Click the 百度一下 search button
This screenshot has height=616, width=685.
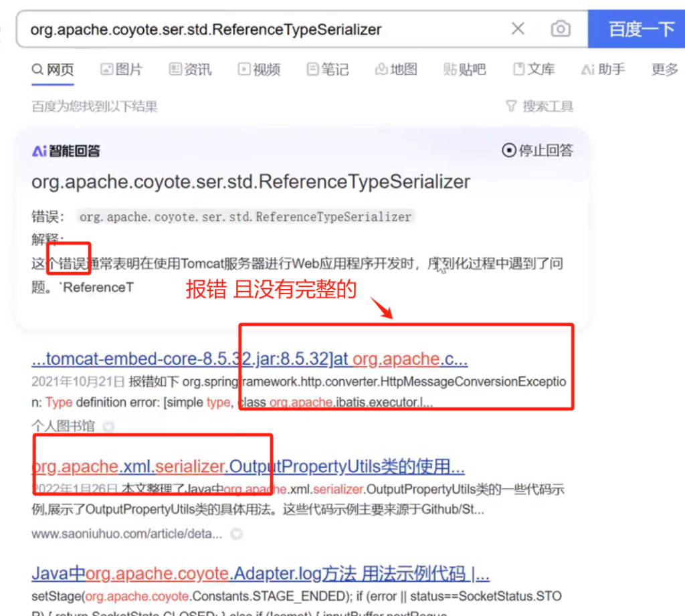tap(637, 29)
